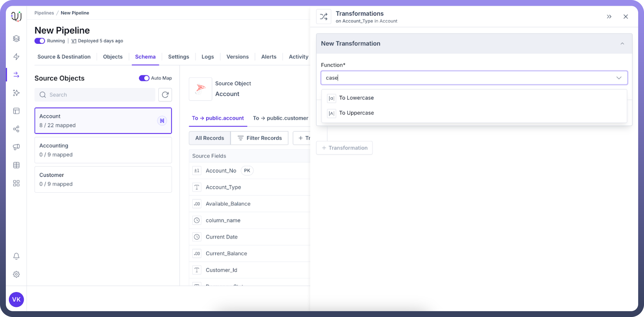Open the Function dropdown arrow
Image resolution: width=644 pixels, height=317 pixels.
[x=619, y=78]
